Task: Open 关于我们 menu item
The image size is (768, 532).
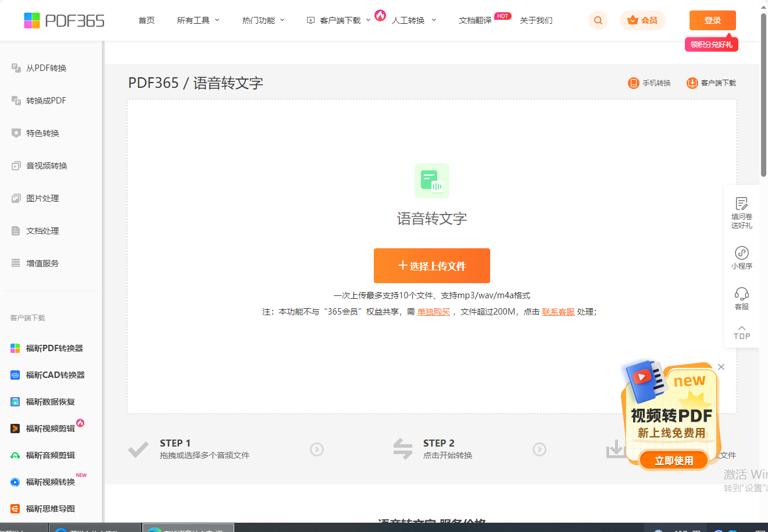Action: coord(536,20)
